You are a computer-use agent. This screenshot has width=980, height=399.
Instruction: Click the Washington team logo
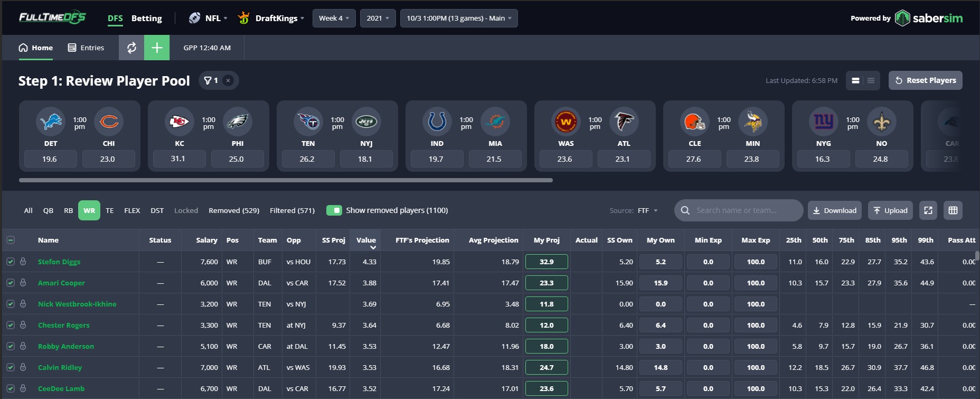click(566, 122)
